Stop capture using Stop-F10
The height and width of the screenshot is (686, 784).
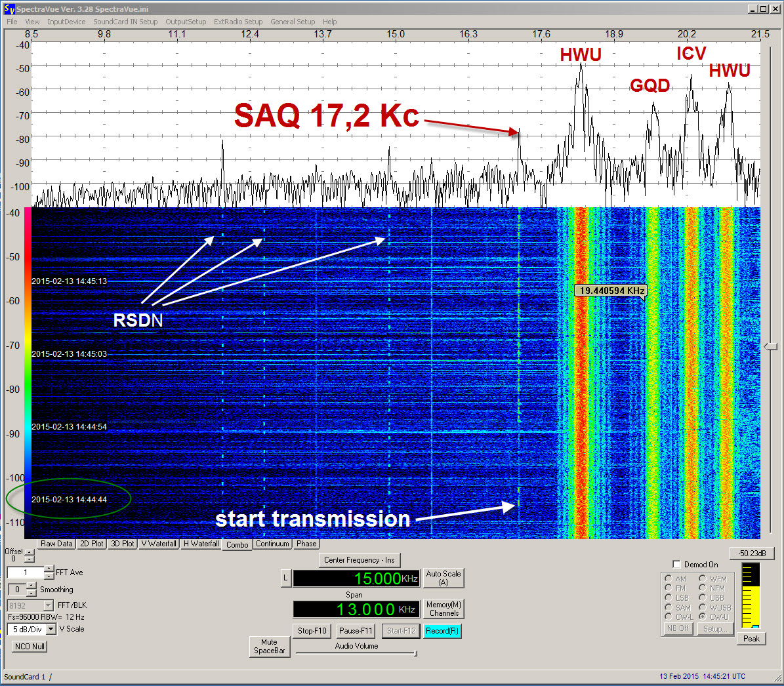pos(312,631)
